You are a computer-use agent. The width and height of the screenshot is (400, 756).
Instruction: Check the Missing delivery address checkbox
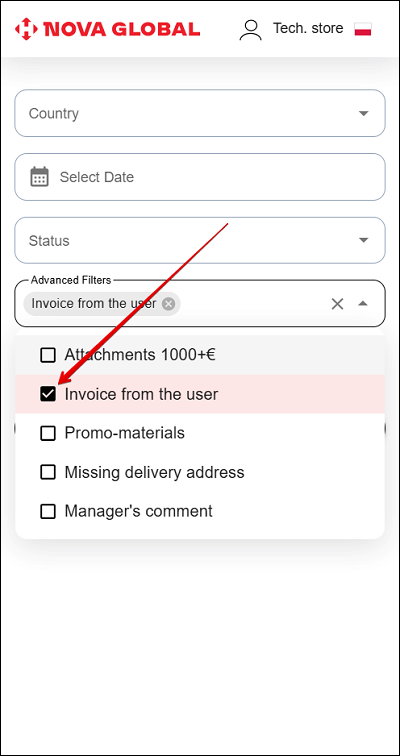(48, 472)
